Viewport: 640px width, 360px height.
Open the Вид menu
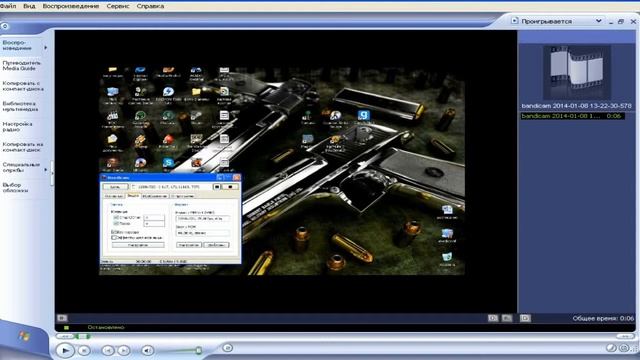pyautogui.click(x=29, y=6)
